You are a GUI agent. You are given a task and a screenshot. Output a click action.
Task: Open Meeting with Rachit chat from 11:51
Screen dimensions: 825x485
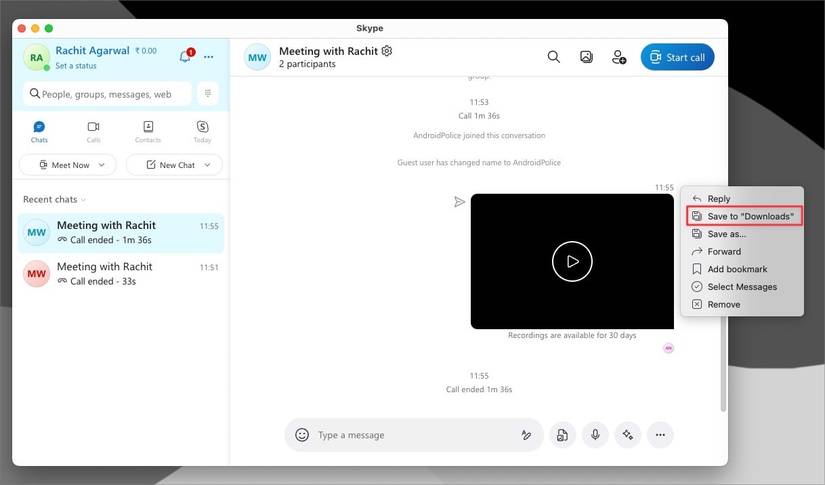[121, 274]
